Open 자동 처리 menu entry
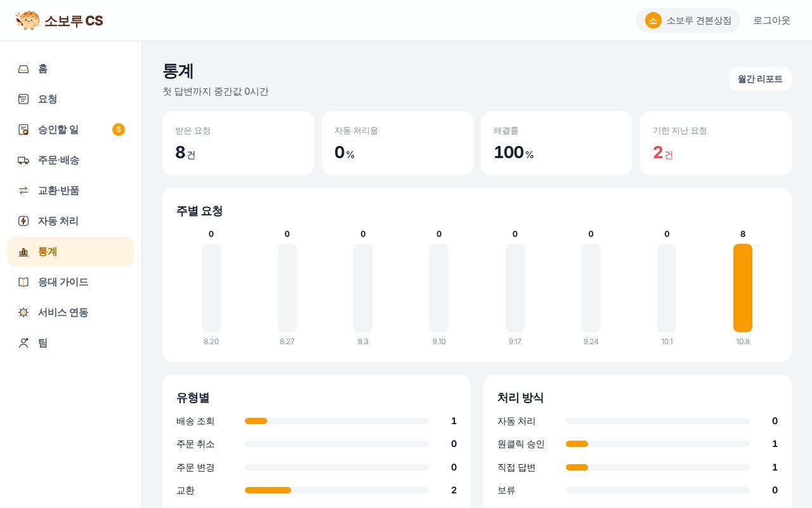This screenshot has height=508, width=812. (x=70, y=221)
